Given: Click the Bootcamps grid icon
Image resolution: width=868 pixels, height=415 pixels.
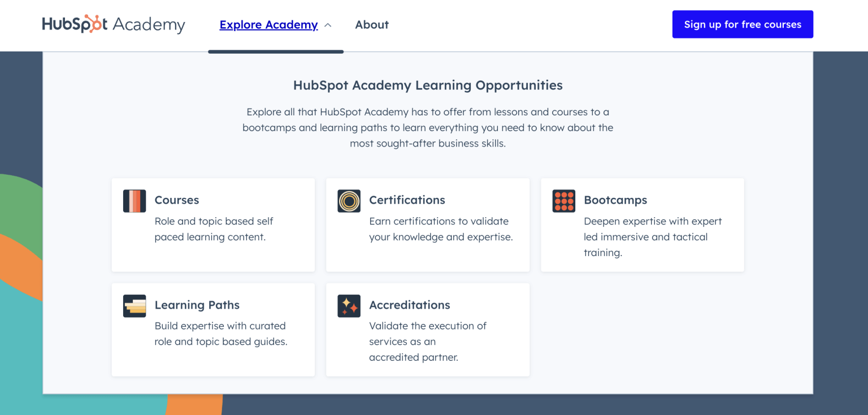Looking at the screenshot, I should (x=563, y=201).
